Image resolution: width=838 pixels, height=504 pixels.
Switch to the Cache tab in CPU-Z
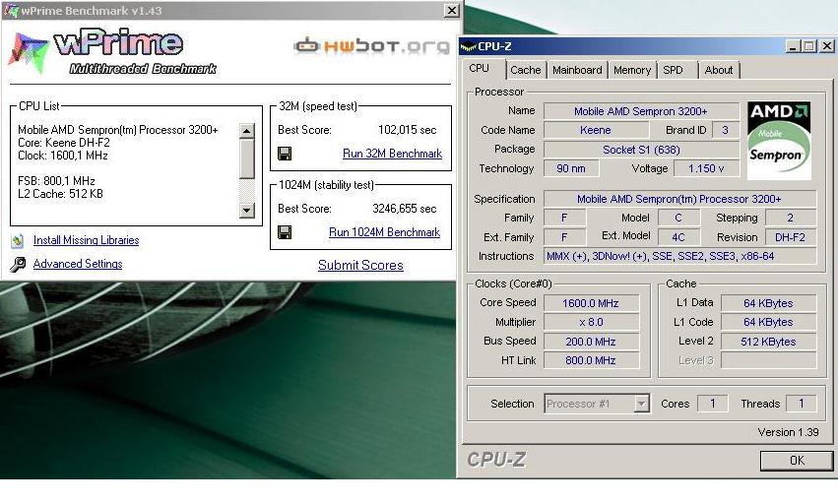(526, 70)
